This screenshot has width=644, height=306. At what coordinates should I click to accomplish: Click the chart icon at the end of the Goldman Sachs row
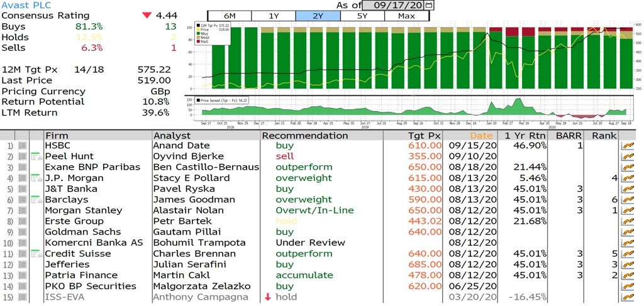628,232
